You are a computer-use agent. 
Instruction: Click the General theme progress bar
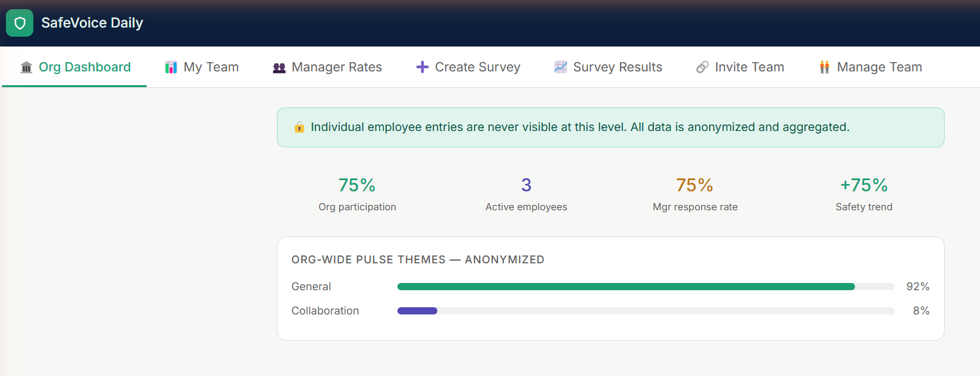point(646,286)
